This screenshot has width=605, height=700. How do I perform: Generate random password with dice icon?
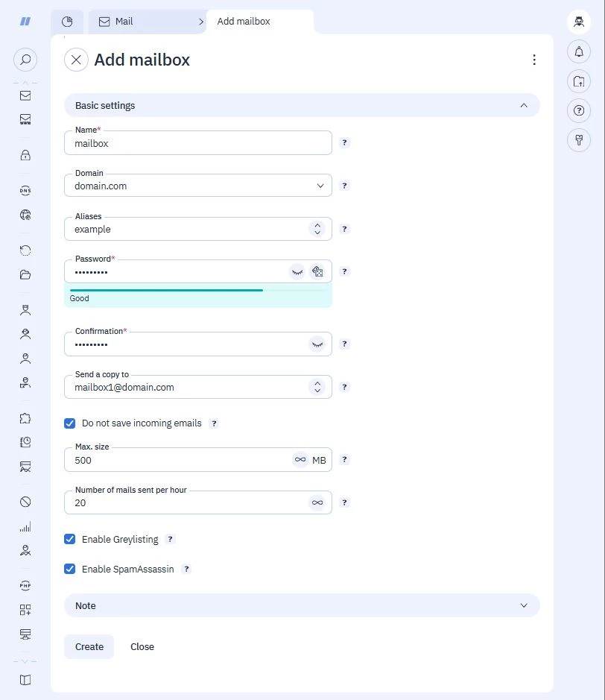(317, 271)
